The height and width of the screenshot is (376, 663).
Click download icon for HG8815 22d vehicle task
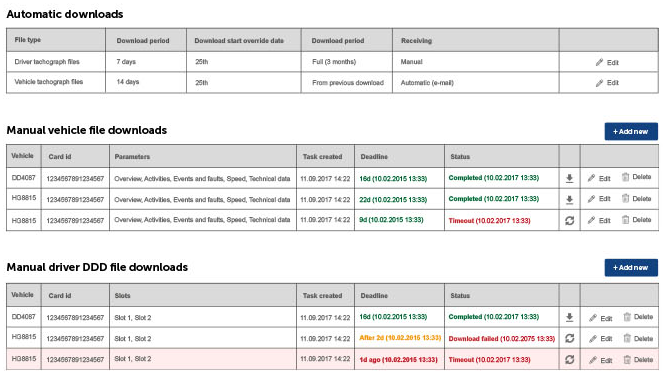569,200
